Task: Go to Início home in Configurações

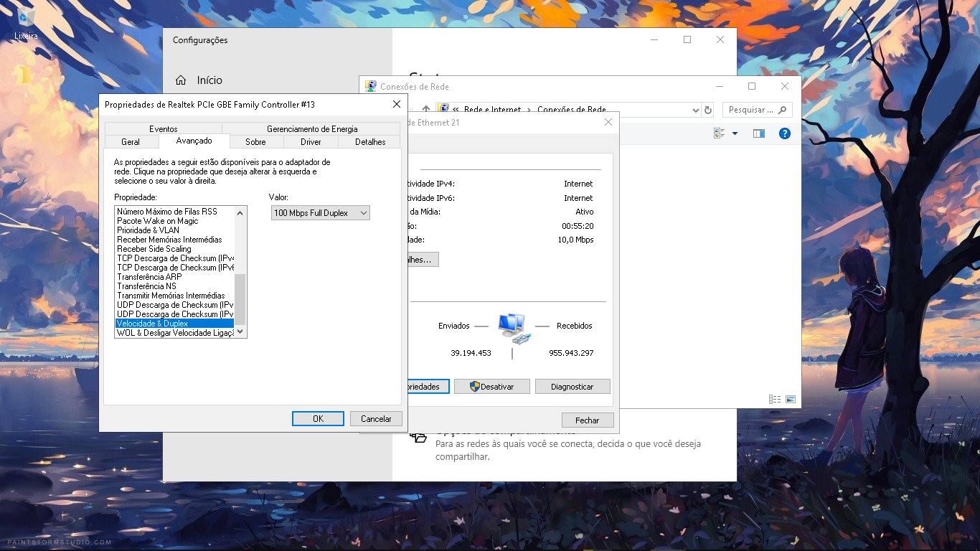Action: pyautogui.click(x=199, y=80)
